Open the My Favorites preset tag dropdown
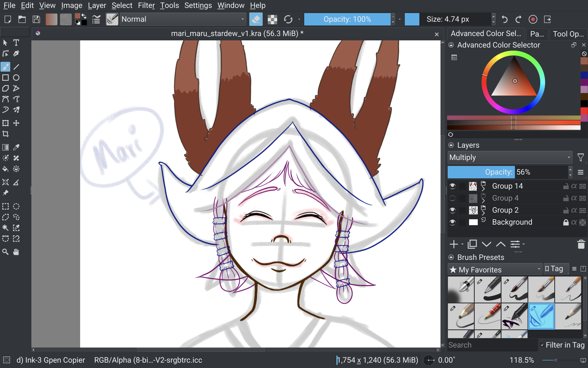588x368 pixels. tap(495, 270)
